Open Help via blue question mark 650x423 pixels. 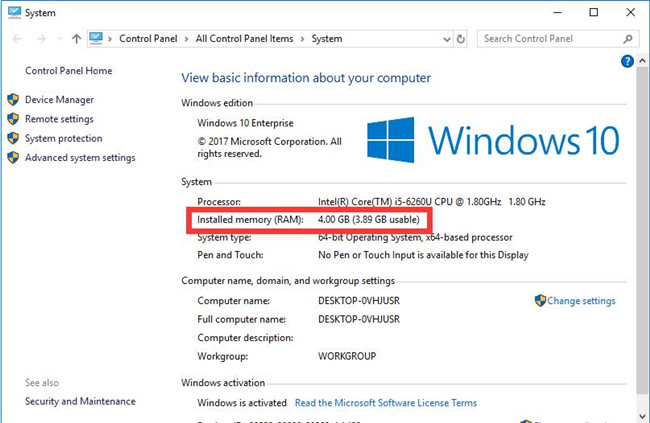tap(627, 61)
